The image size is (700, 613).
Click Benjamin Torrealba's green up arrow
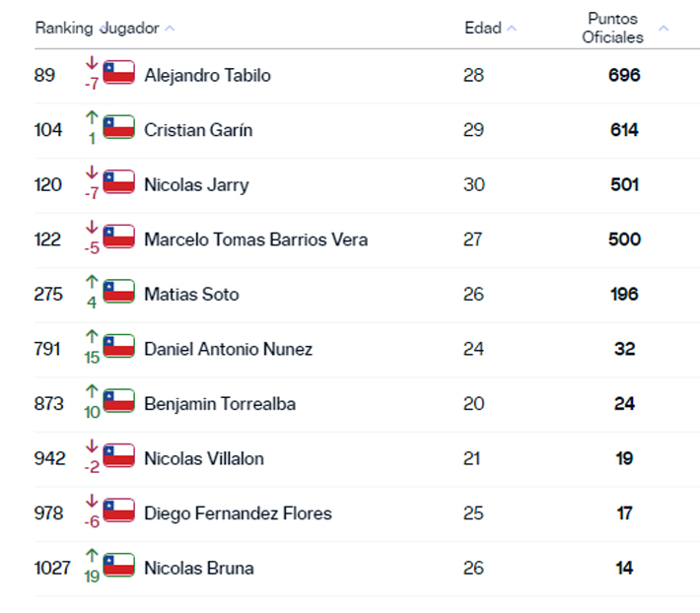tap(92, 393)
